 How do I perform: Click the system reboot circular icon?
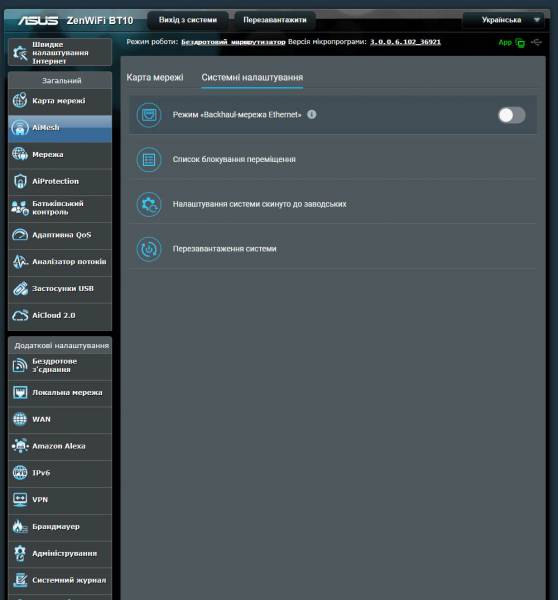pyautogui.click(x=149, y=249)
